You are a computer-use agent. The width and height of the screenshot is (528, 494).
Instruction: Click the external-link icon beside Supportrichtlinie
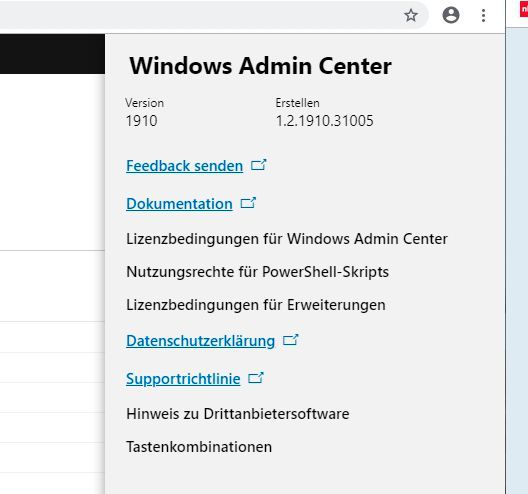click(x=256, y=378)
